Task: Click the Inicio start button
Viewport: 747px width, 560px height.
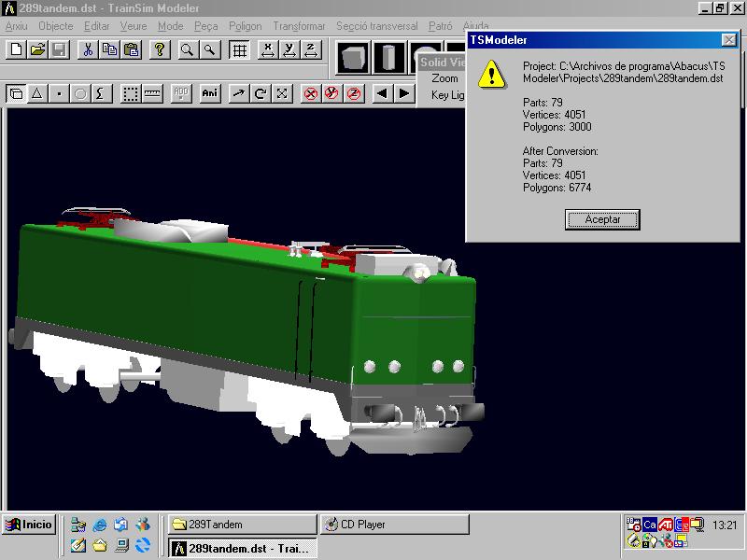Action: coord(29,525)
